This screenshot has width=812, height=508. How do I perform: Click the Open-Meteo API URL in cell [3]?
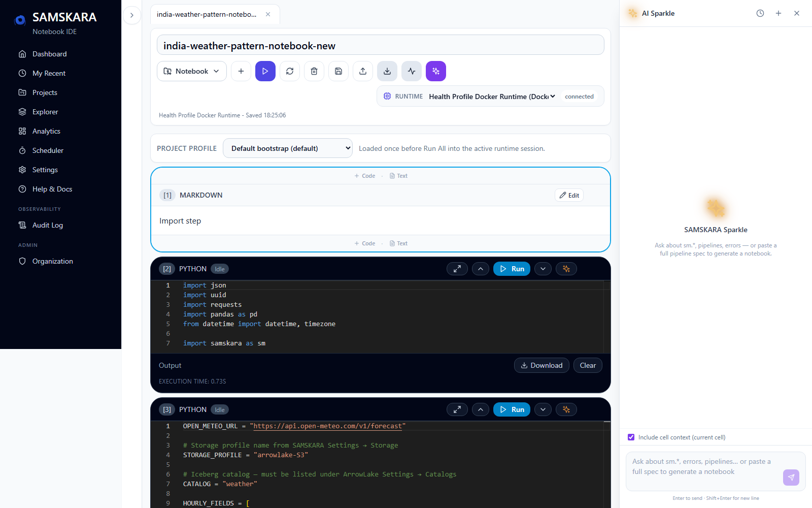(328, 426)
